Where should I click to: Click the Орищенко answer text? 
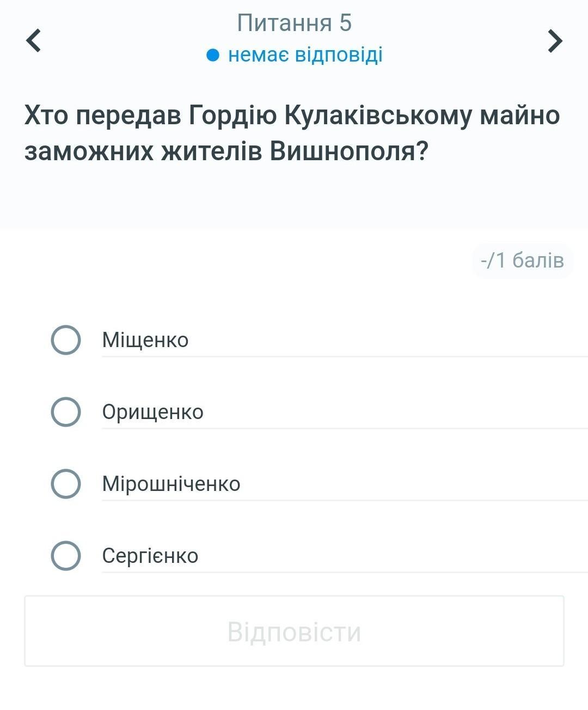pyautogui.click(x=152, y=412)
